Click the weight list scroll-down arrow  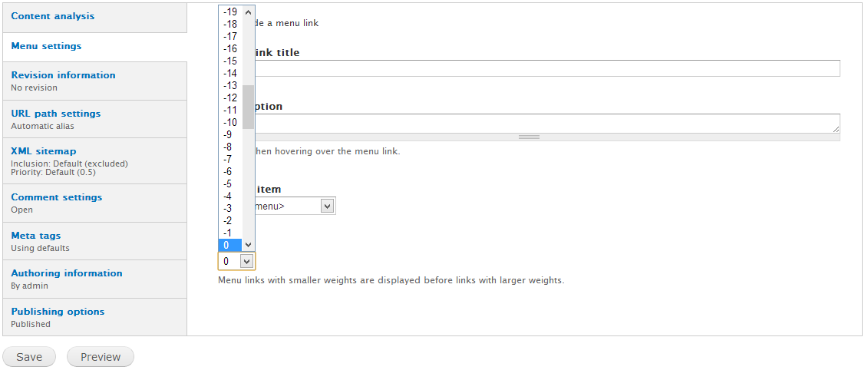coord(249,245)
